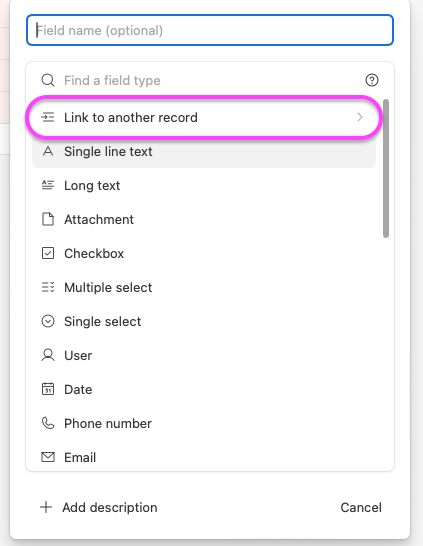The image size is (423, 546).
Task: Click the help question mark icon
Action: (x=372, y=80)
